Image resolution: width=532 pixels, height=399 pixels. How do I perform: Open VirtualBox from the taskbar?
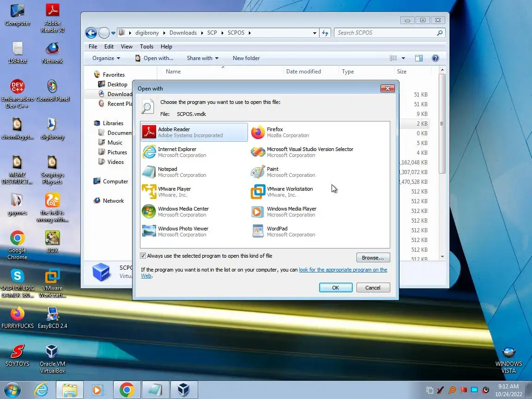click(183, 390)
